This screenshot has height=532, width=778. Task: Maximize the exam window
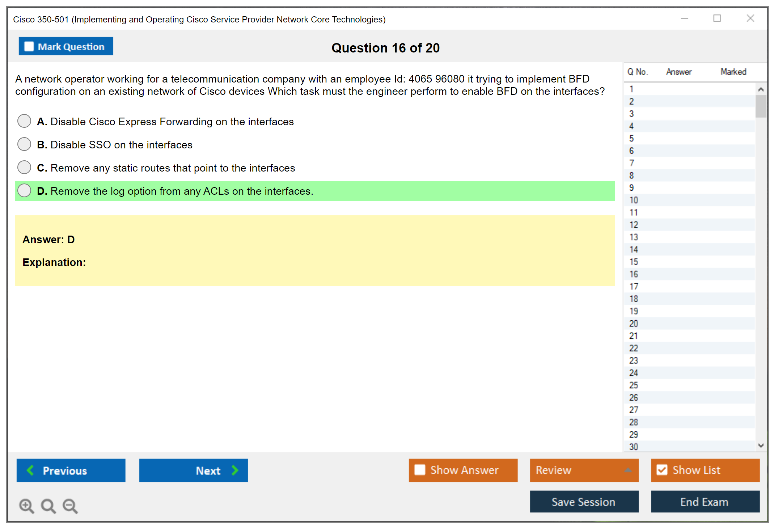(717, 18)
